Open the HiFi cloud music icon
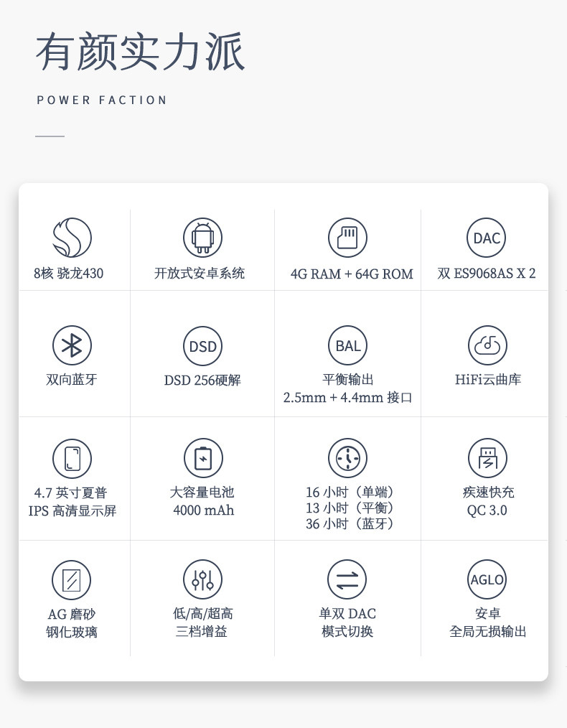 point(487,345)
